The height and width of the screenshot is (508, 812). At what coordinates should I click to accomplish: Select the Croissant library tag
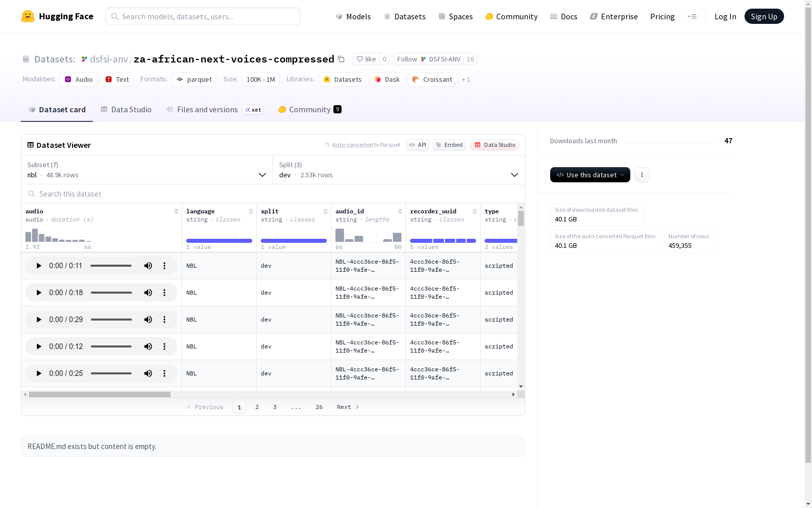[x=432, y=79]
